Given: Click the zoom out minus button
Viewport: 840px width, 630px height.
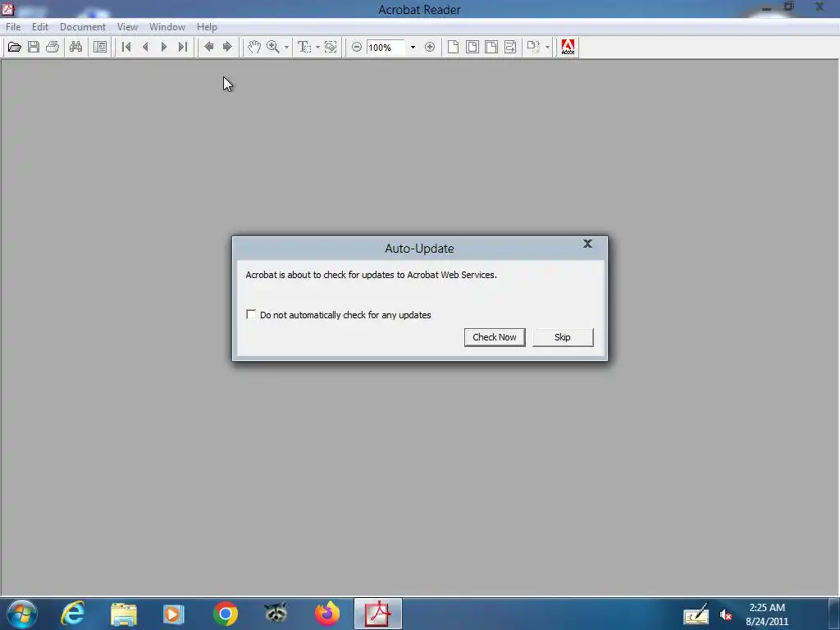Looking at the screenshot, I should [357, 47].
